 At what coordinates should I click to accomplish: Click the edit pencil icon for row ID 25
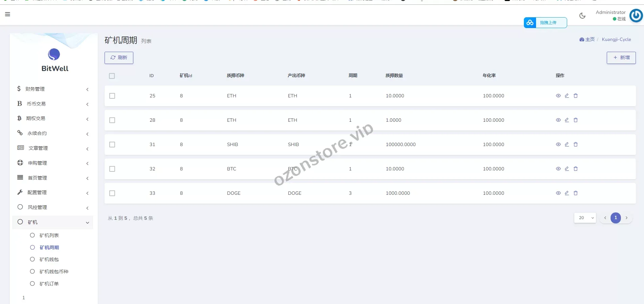tap(567, 96)
